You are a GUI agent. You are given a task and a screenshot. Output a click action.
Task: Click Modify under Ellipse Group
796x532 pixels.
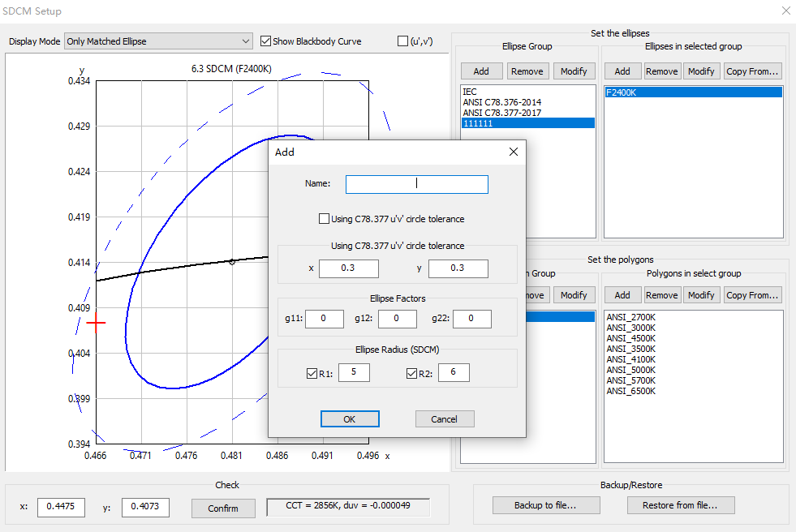coord(574,71)
